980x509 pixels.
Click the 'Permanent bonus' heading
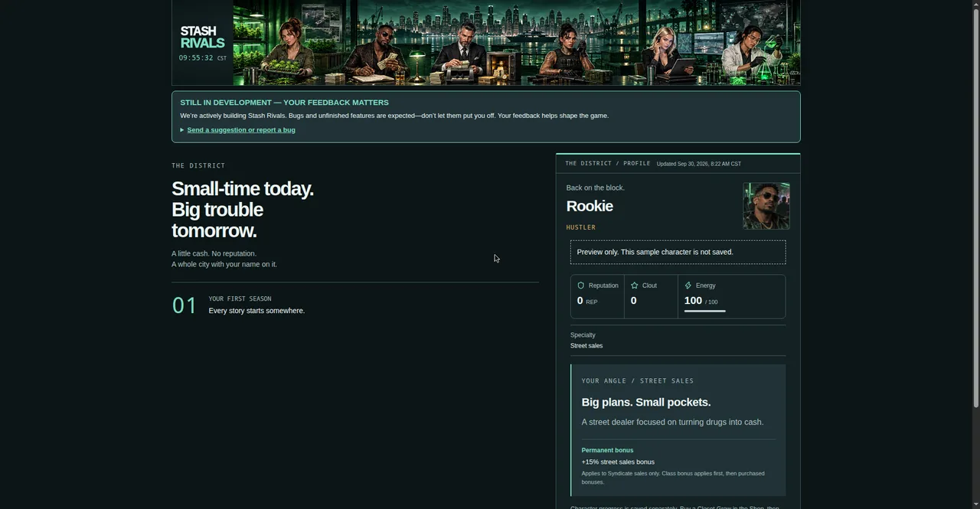click(607, 450)
